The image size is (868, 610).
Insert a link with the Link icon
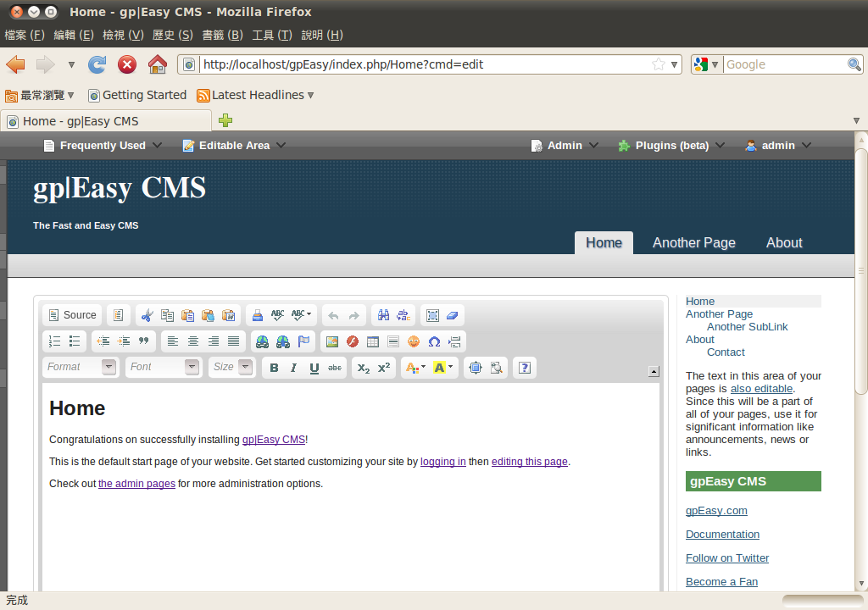click(x=263, y=341)
